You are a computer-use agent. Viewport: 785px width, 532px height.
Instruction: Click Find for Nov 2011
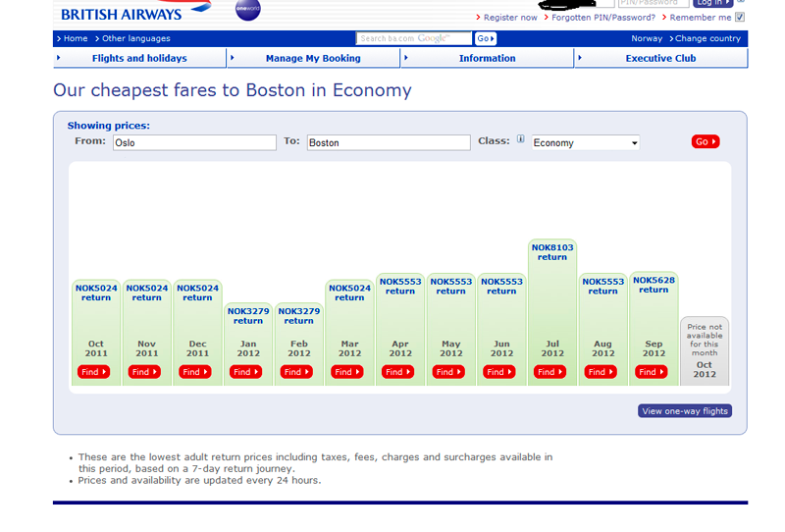(x=144, y=372)
